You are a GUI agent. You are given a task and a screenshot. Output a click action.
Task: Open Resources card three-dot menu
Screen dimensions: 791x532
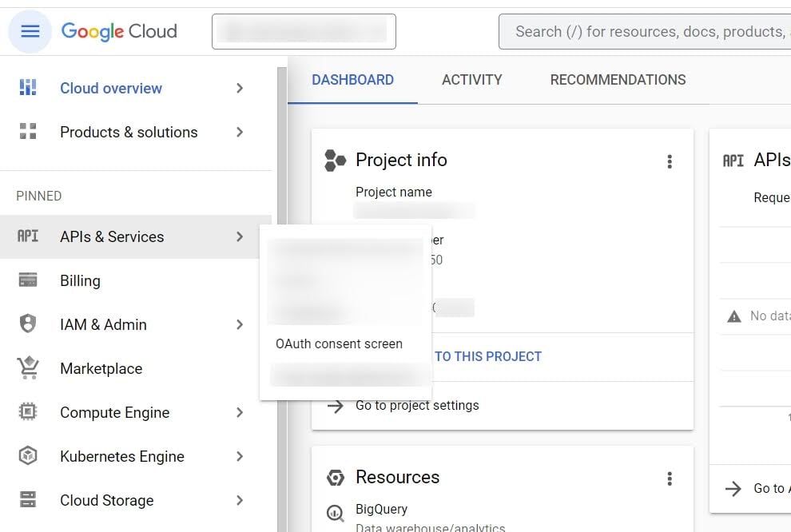click(x=670, y=478)
